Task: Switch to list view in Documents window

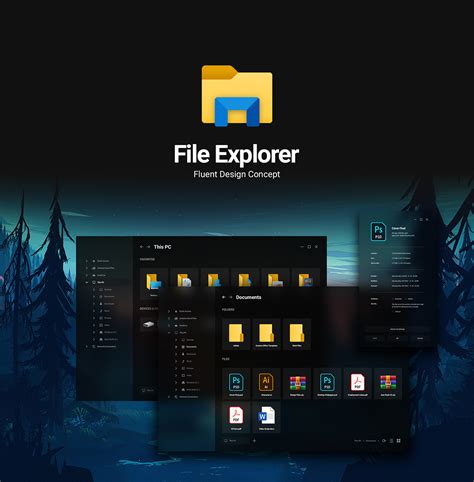Action: point(391,441)
